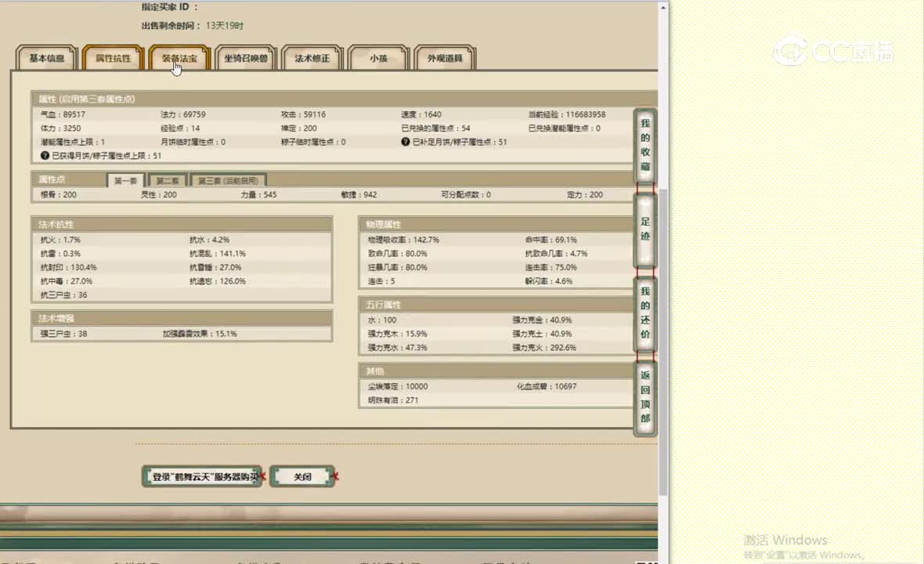Click 加强霹雳效果：15.1% entry
The height and width of the screenshot is (564, 924).
pos(200,334)
